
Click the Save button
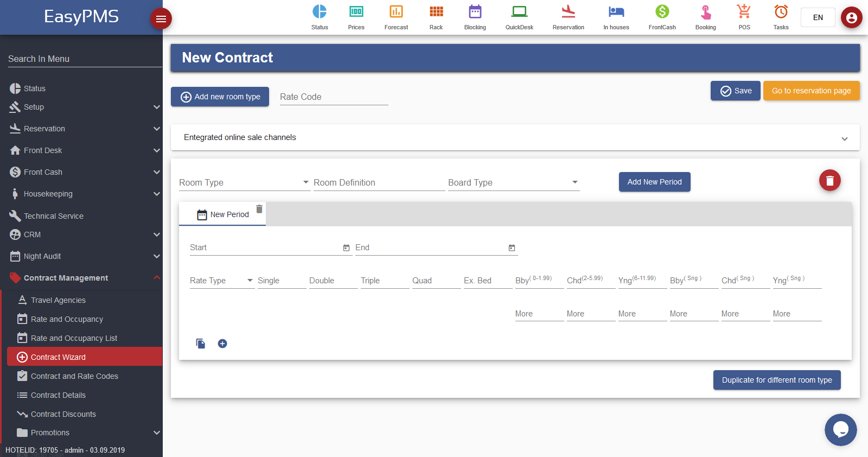pos(736,91)
